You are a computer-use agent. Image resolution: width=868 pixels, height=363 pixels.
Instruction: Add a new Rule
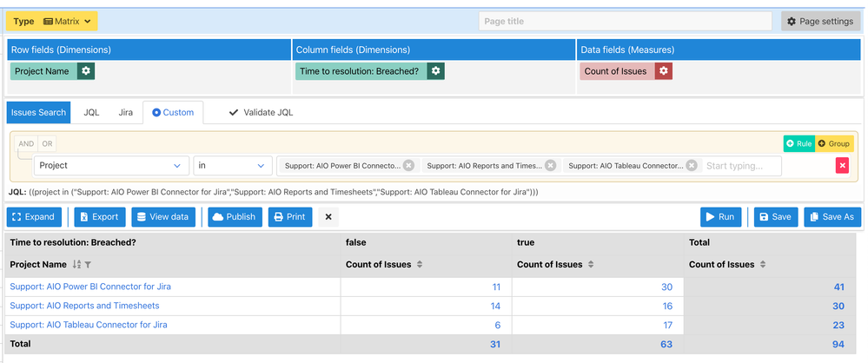coord(798,144)
